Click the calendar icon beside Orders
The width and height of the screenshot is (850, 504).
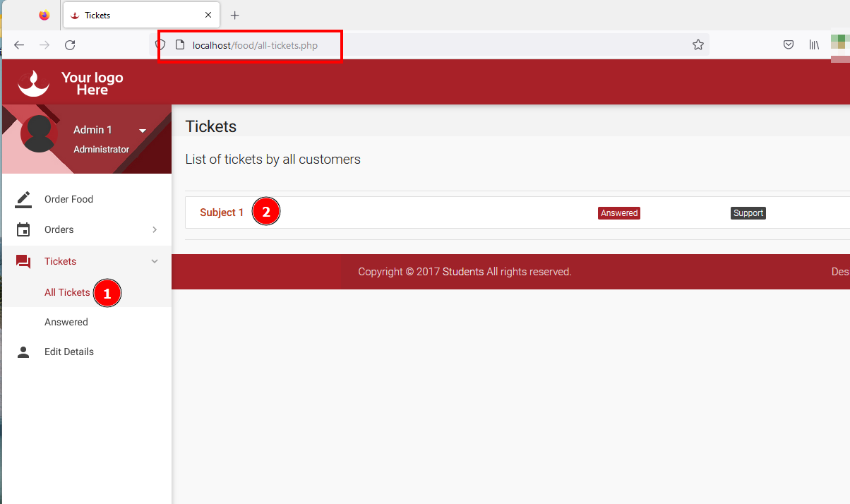coord(23,229)
